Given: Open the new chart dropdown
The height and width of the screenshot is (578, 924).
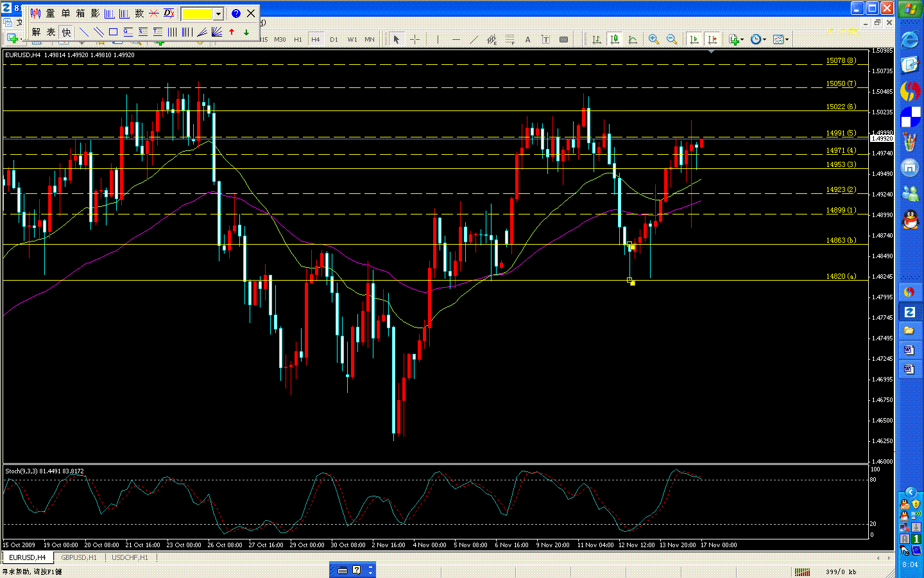Looking at the screenshot, I should 14,40.
